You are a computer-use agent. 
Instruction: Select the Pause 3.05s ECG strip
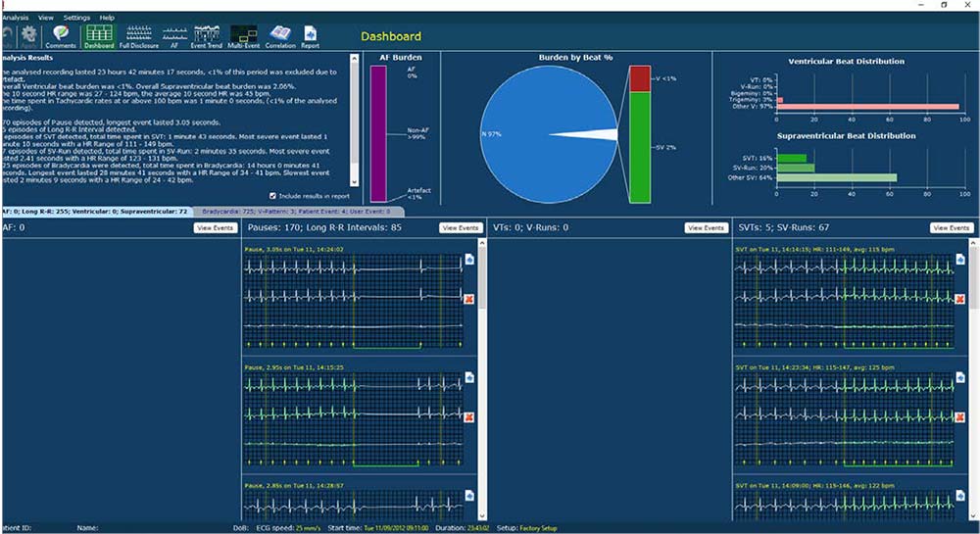(x=354, y=301)
